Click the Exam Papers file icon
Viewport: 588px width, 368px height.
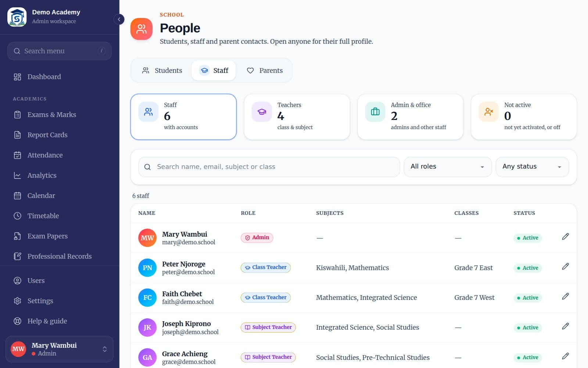17,236
